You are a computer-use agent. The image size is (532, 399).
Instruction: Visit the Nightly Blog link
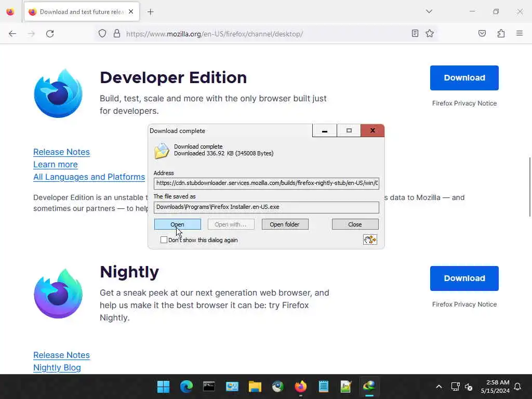57,368
